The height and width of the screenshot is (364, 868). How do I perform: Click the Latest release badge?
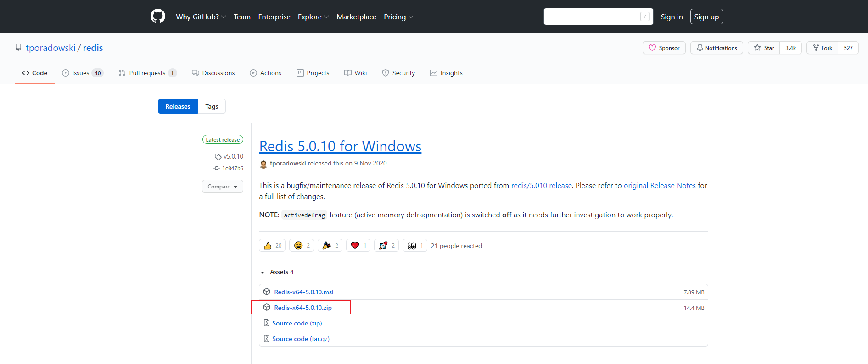(x=223, y=139)
